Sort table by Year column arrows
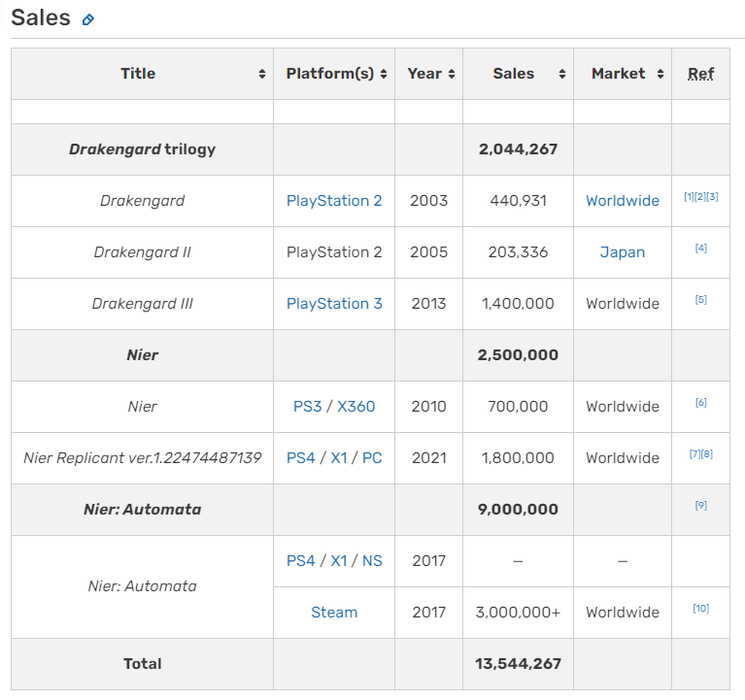This screenshot has width=745, height=700. [452, 75]
